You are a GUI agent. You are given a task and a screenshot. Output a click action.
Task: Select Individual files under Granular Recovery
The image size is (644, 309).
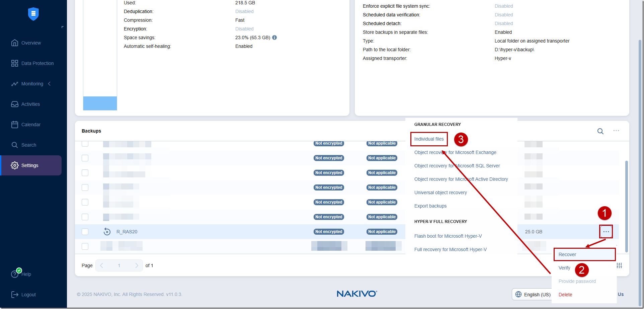click(x=429, y=139)
